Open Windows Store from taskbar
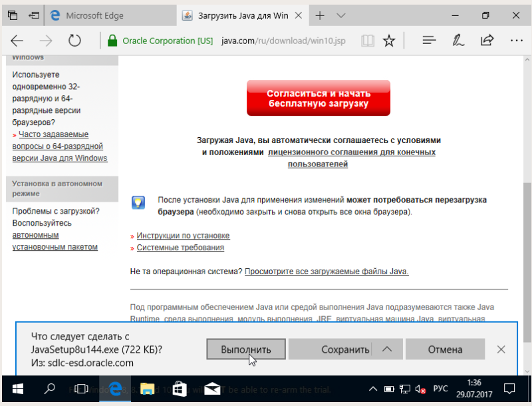This screenshot has height=406, width=532. pyautogui.click(x=180, y=389)
